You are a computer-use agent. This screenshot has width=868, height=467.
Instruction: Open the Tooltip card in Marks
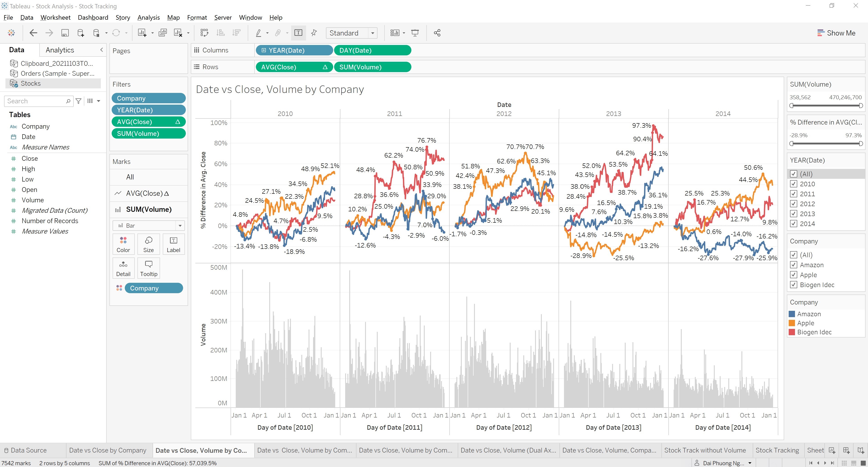(x=149, y=268)
